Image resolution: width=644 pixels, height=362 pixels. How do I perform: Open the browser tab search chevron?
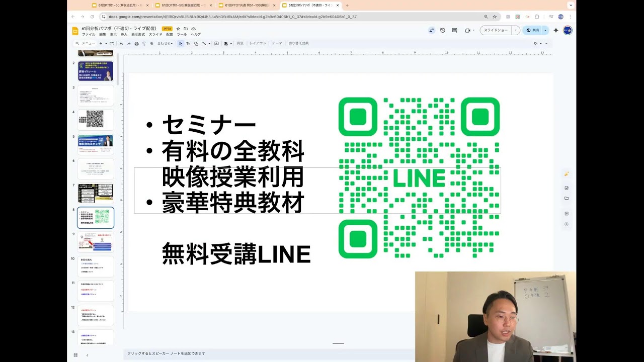tap(571, 5)
